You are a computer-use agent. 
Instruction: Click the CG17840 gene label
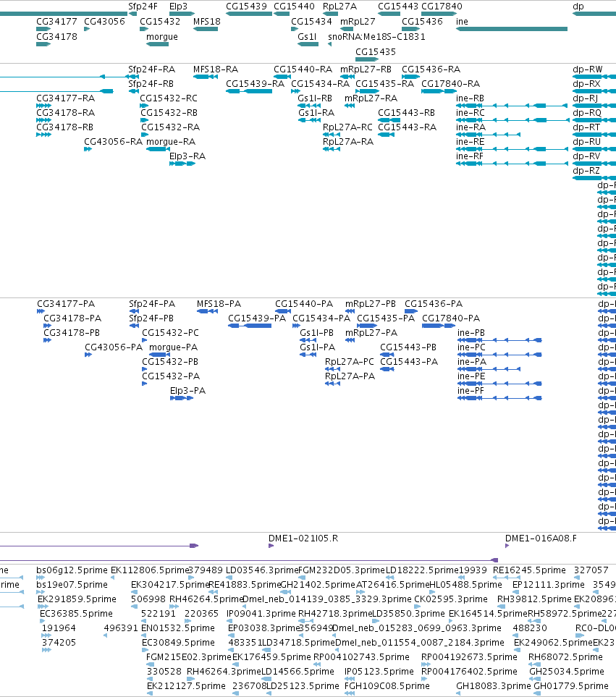pyautogui.click(x=442, y=7)
